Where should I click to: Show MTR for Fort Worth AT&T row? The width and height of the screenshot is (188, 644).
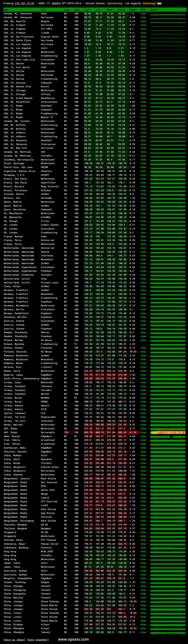pos(143,67)
